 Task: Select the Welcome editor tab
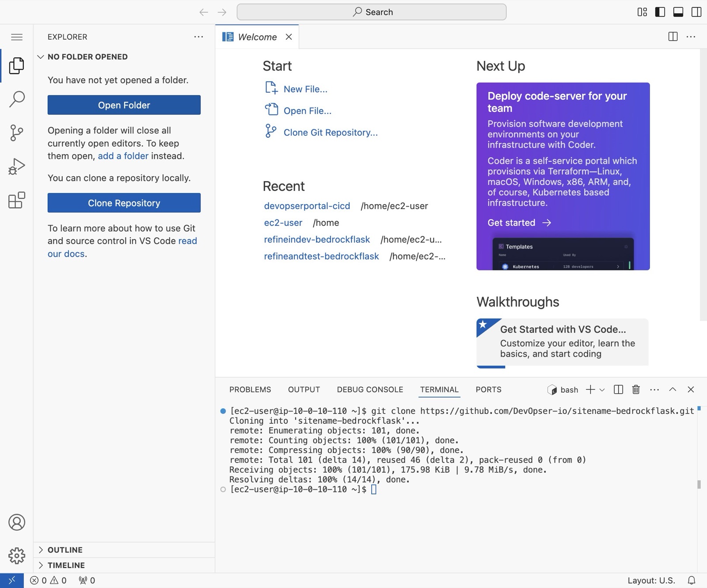[x=257, y=37]
